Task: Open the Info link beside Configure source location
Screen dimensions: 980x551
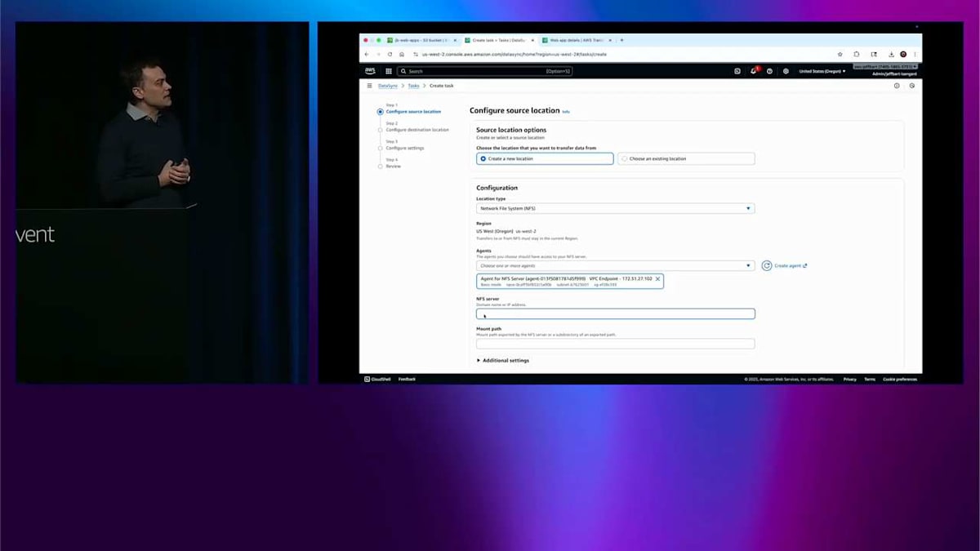Action: [x=566, y=112]
